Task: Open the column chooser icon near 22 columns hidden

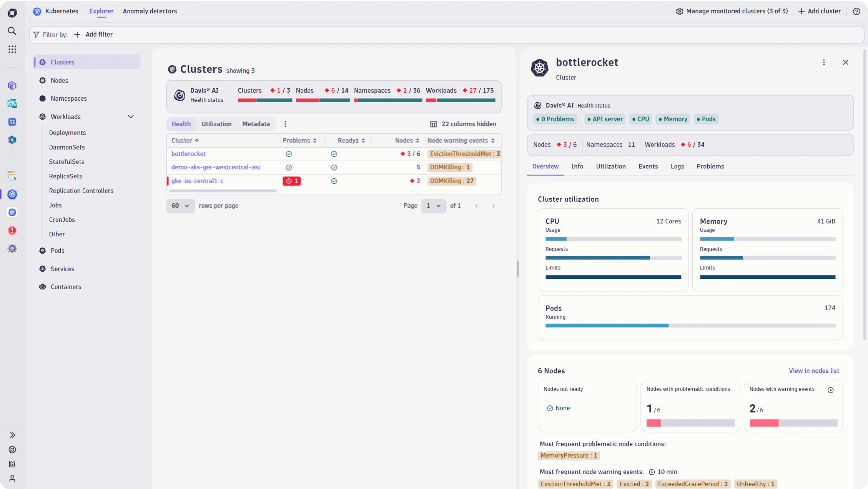Action: pos(434,124)
